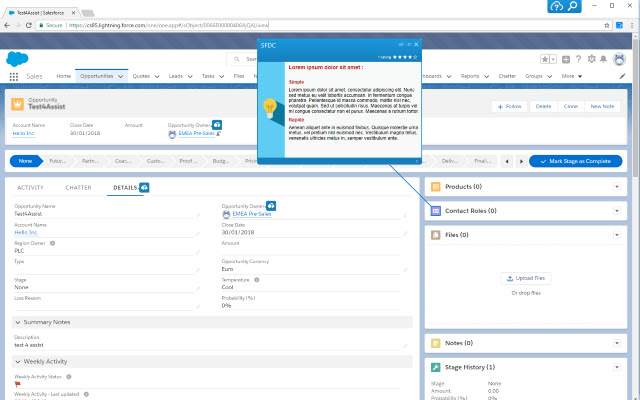
Task: Click the Upload Files button
Action: [x=526, y=278]
